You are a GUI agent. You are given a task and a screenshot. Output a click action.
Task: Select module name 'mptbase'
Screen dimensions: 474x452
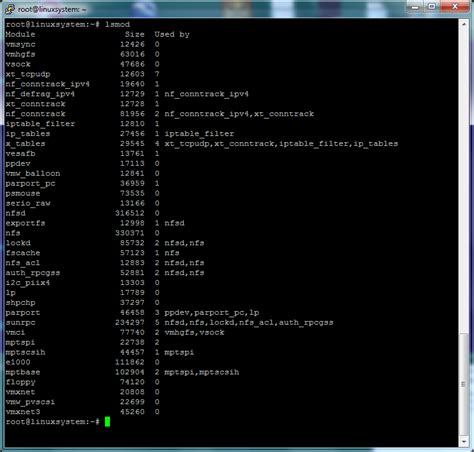[23, 372]
